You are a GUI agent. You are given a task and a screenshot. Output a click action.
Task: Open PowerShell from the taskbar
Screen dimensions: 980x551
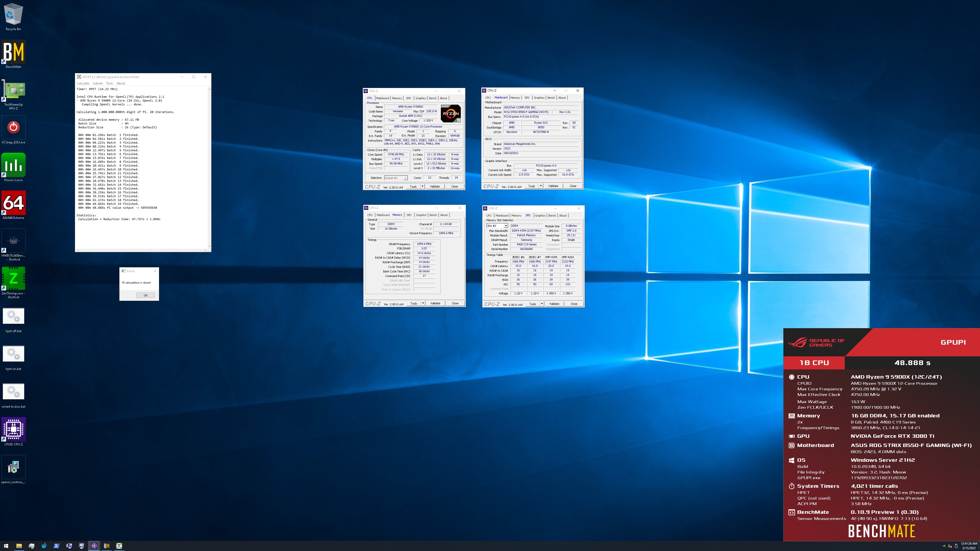(x=56, y=546)
